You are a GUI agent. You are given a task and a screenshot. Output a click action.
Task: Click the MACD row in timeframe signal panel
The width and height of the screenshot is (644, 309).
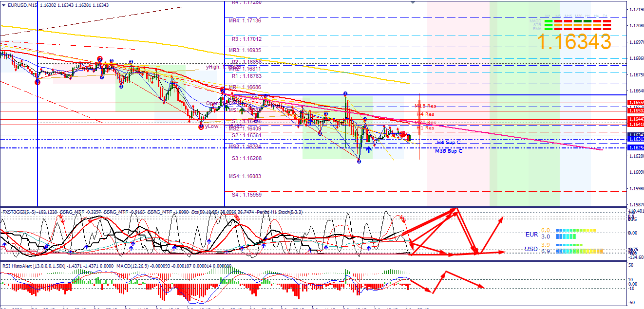571,21
